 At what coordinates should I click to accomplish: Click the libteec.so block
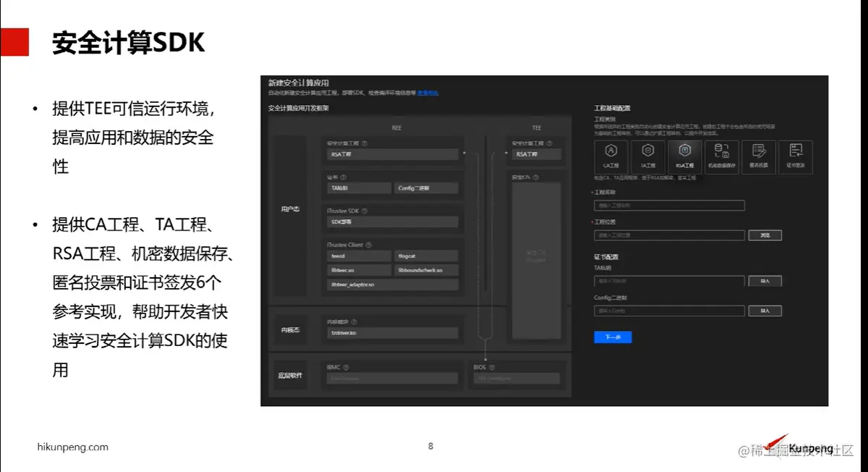click(359, 270)
